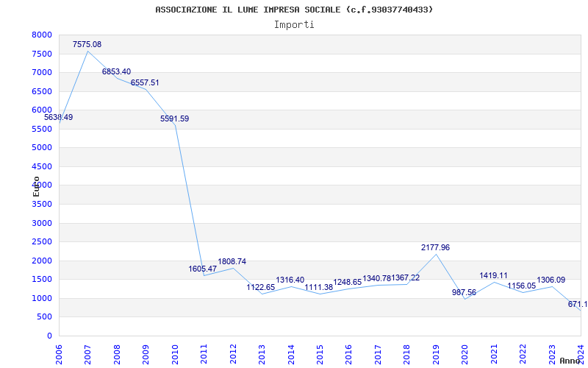The width and height of the screenshot is (588, 368).
Task: Click the x-axis year label 2011
Action: (x=204, y=355)
